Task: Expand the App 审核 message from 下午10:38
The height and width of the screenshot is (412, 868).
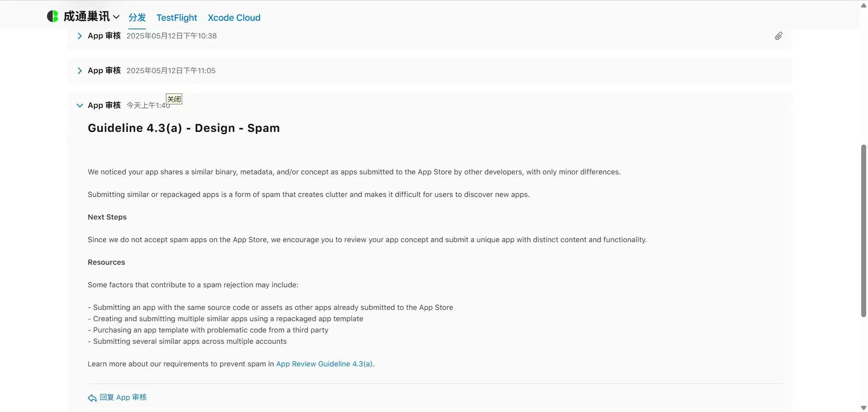Action: (x=80, y=36)
